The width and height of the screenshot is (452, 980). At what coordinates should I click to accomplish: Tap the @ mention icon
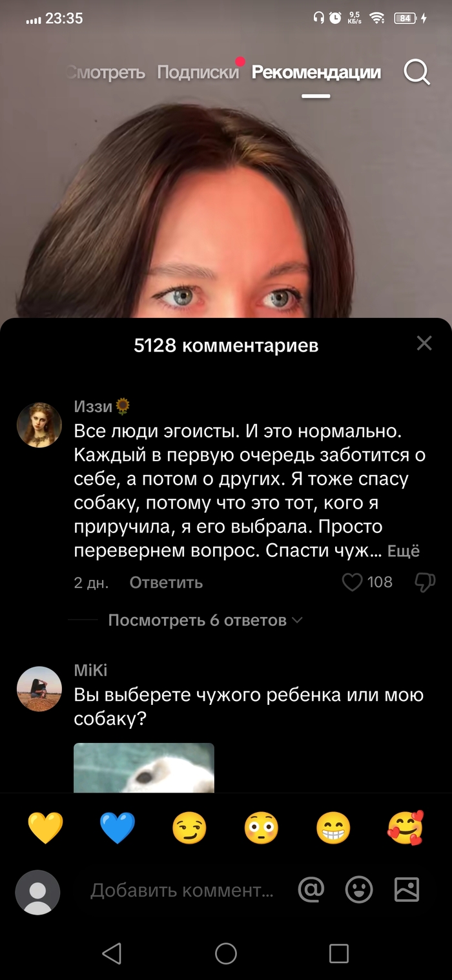coord(311,890)
